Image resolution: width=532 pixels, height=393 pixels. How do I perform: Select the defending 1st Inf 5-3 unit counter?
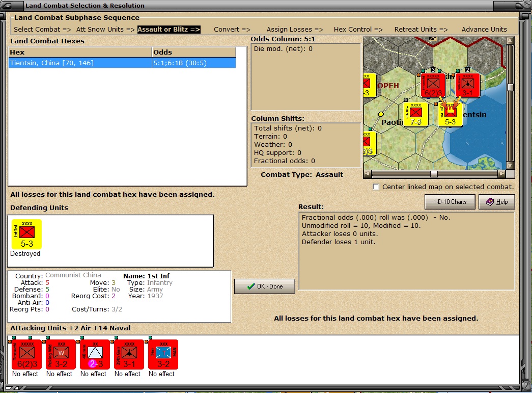pos(27,234)
